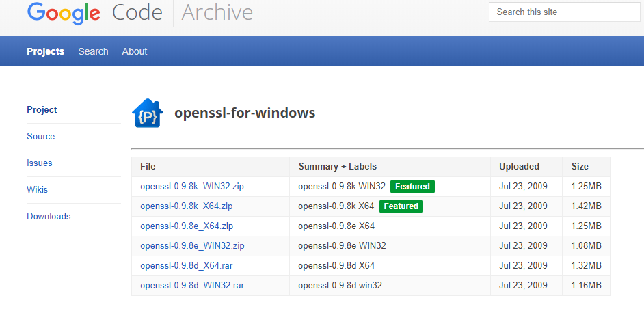
Task: Click the 1.32MB size cell
Action: [x=586, y=265]
